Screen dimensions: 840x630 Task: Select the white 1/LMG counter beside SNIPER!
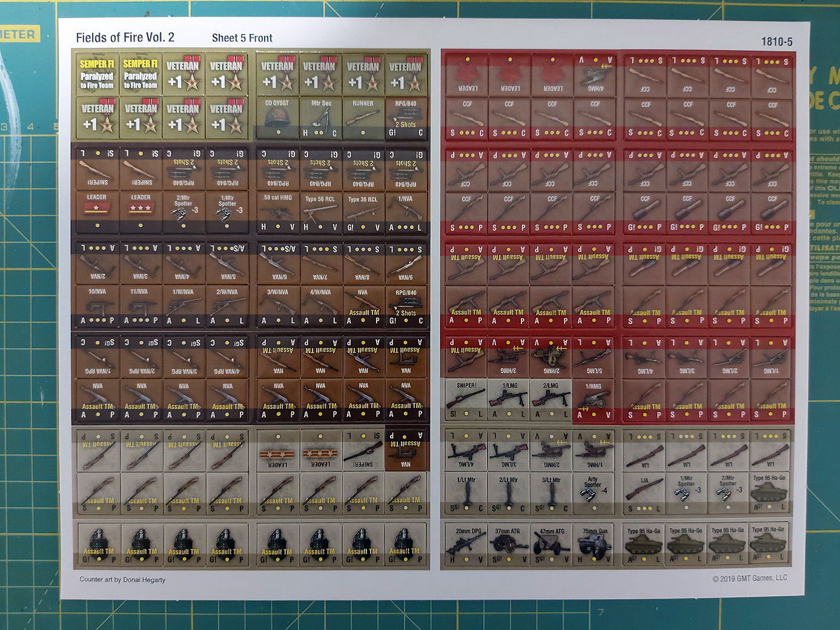click(x=509, y=400)
